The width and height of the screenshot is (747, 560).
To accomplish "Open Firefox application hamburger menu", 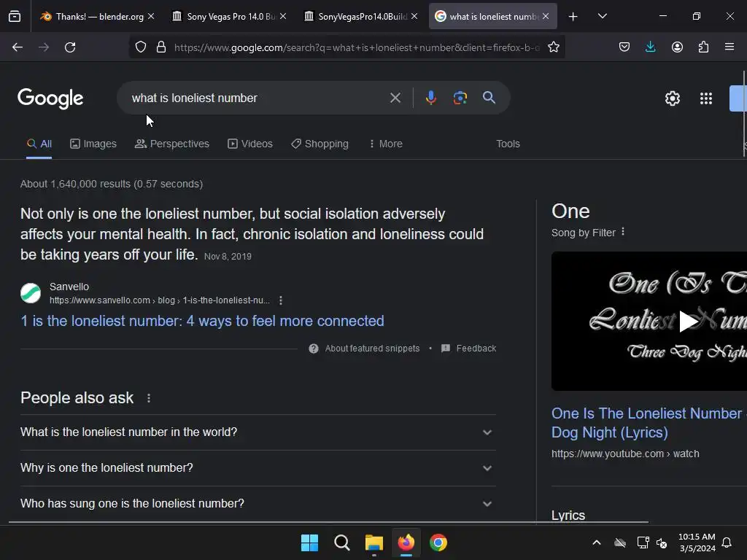I will 729,47.
